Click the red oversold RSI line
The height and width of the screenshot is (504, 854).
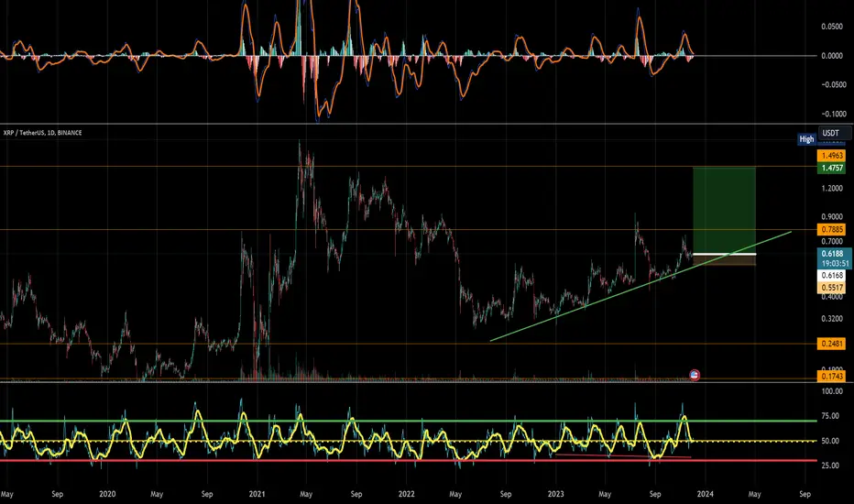(x=409, y=461)
